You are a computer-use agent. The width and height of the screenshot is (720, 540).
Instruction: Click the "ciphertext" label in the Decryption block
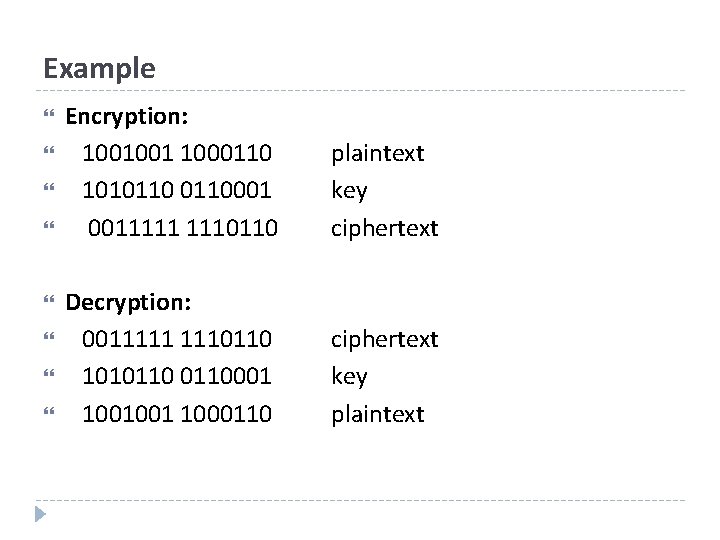pos(385,340)
